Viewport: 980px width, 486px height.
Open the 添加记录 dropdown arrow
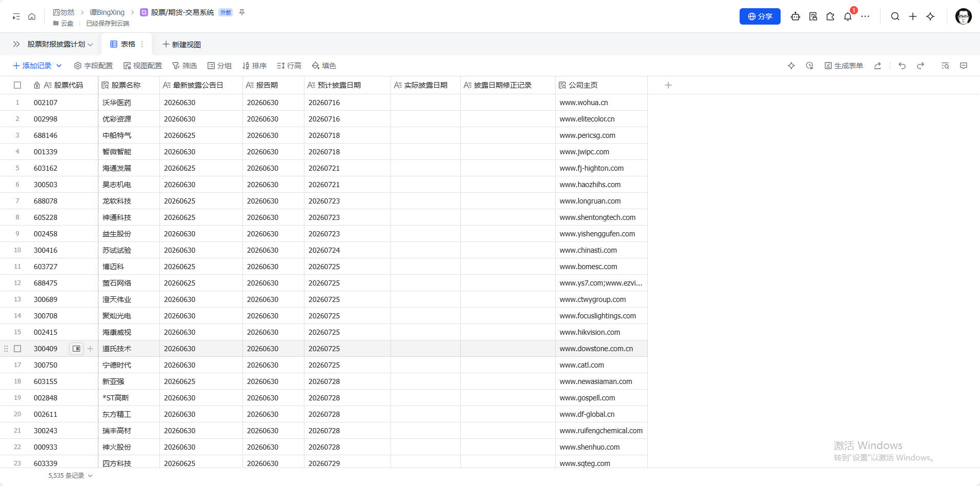tap(59, 66)
